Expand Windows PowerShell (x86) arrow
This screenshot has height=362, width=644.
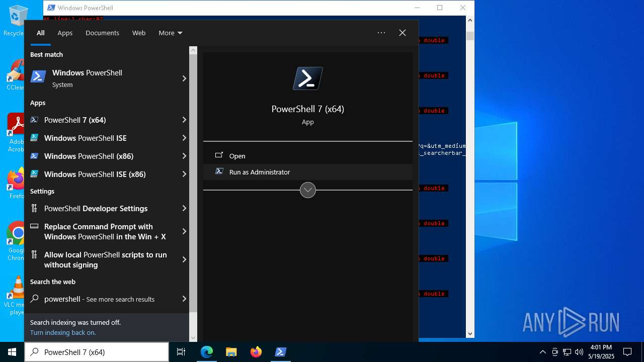click(184, 156)
